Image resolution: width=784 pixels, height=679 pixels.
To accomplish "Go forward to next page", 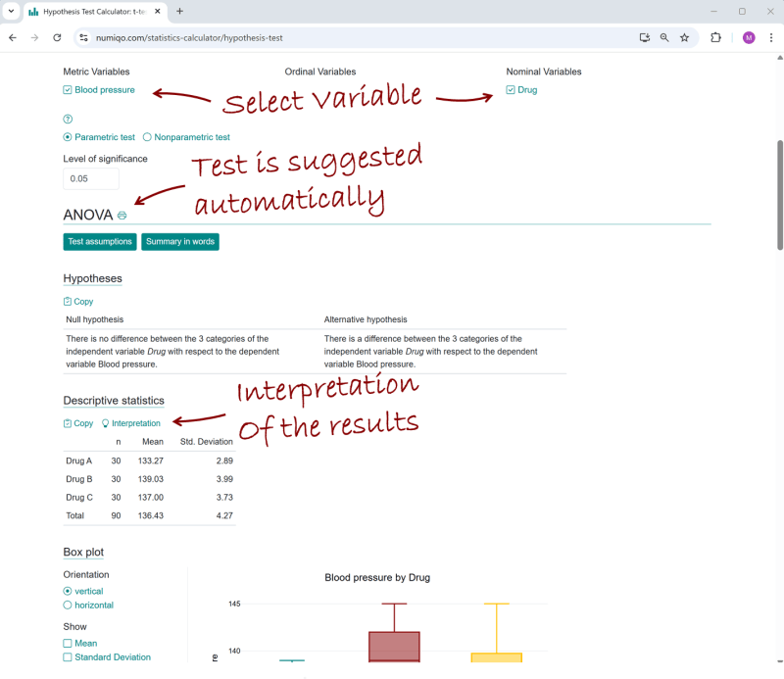I will pyautogui.click(x=34, y=37).
